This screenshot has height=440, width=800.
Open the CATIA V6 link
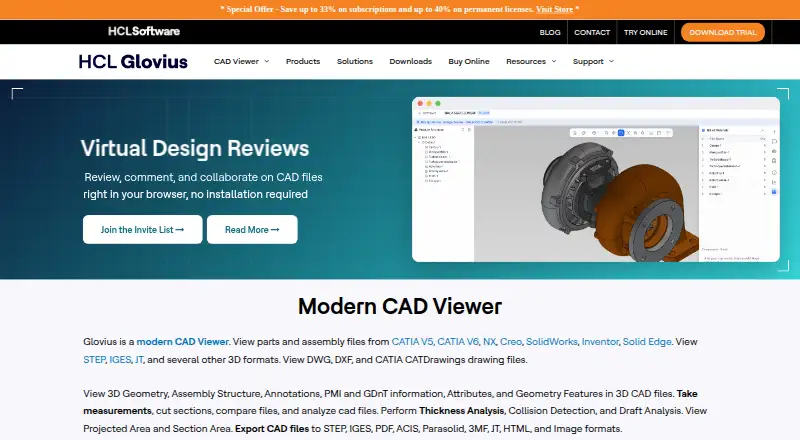click(x=458, y=341)
